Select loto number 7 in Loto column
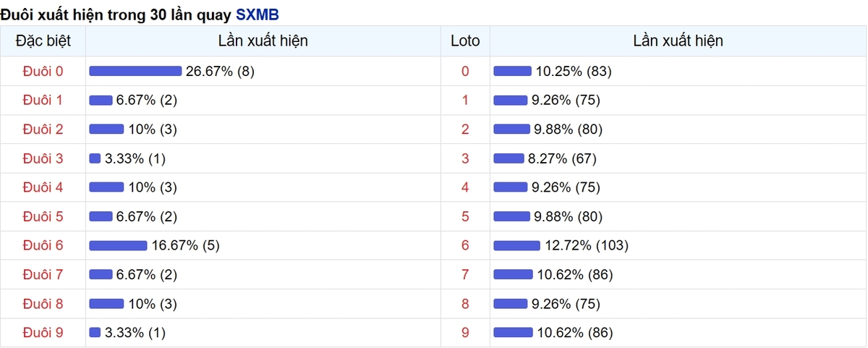 [465, 274]
